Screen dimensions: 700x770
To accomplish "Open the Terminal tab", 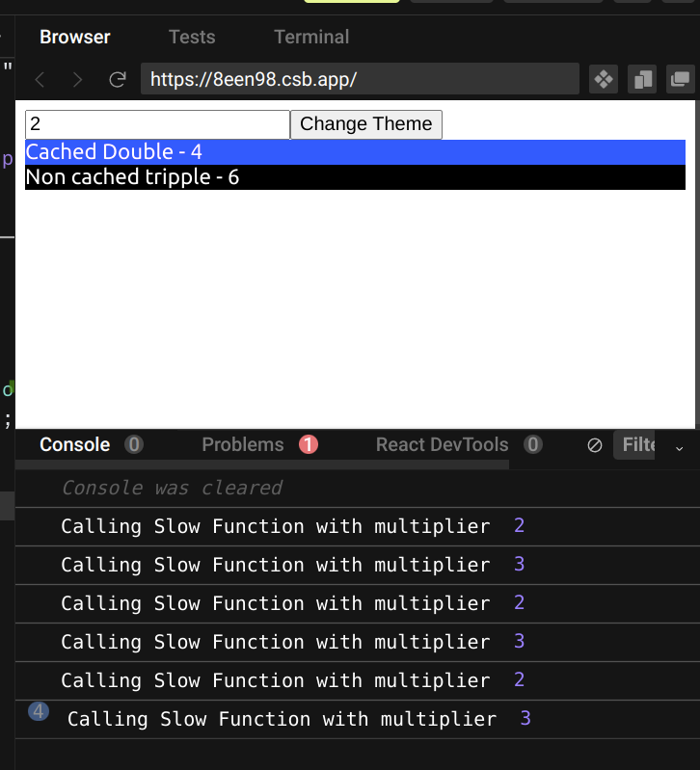I will click(x=311, y=38).
